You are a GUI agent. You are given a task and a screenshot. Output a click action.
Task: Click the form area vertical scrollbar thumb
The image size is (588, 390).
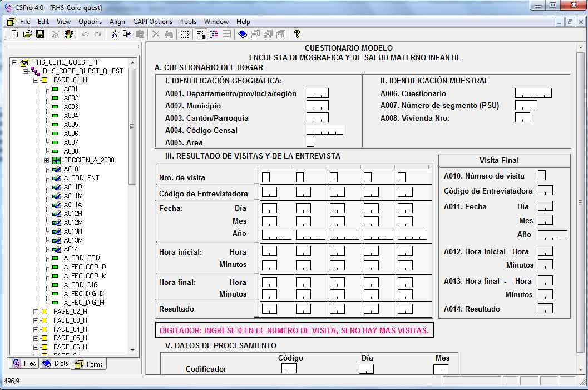point(580,203)
